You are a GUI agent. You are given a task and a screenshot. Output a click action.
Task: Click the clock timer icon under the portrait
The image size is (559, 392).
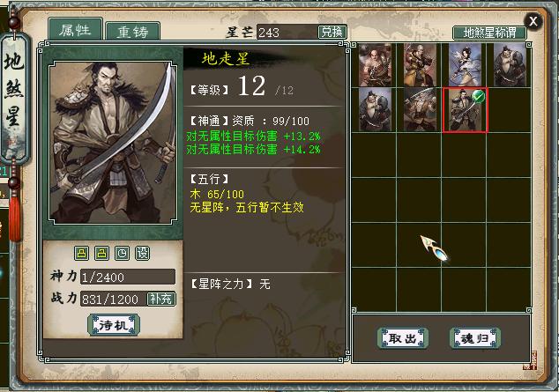point(123,254)
